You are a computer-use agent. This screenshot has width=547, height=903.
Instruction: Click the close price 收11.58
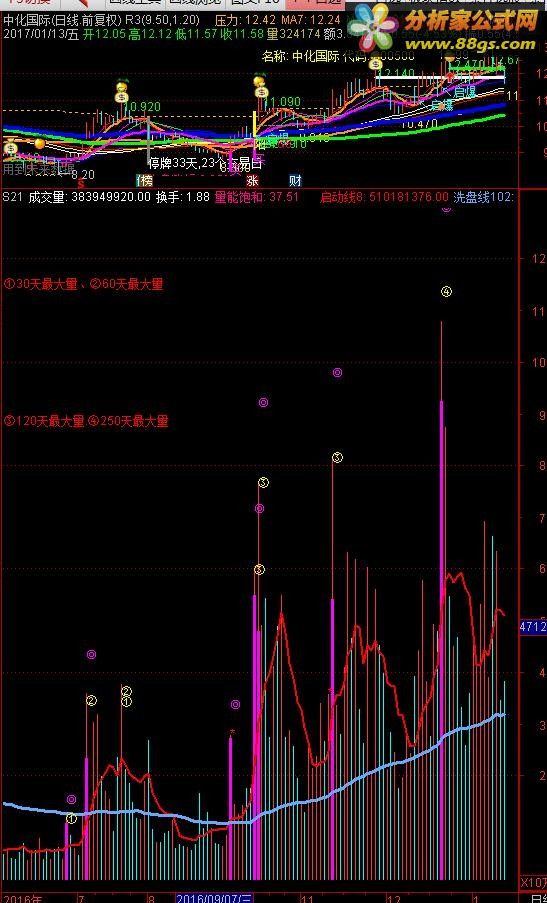pos(244,34)
